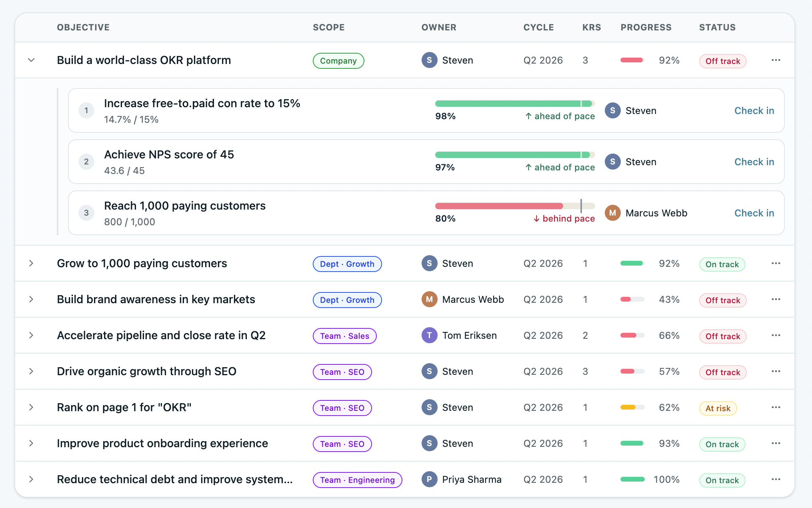
Task: Click Priya Sharma's avatar icon
Action: pyautogui.click(x=429, y=480)
